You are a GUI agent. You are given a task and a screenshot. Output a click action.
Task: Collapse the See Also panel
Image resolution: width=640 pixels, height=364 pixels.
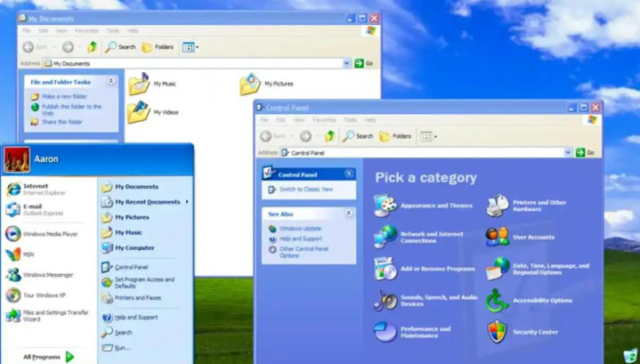[x=349, y=213]
